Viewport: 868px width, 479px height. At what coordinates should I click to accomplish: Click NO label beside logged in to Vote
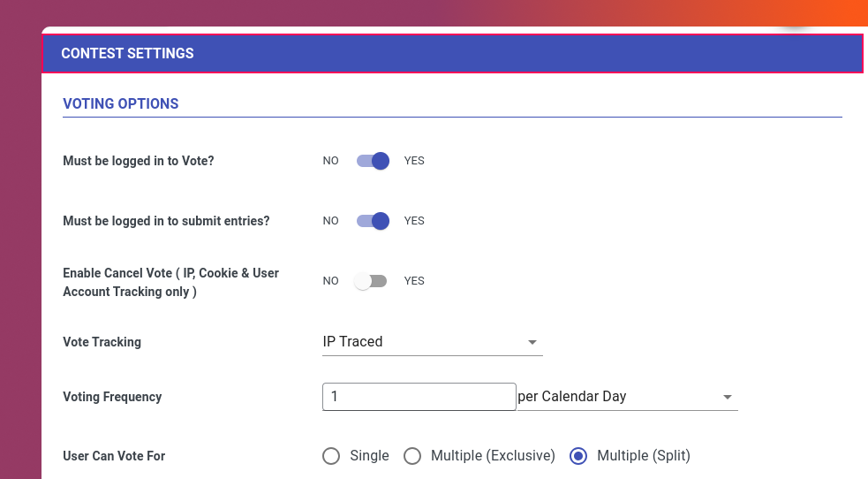[x=330, y=161]
